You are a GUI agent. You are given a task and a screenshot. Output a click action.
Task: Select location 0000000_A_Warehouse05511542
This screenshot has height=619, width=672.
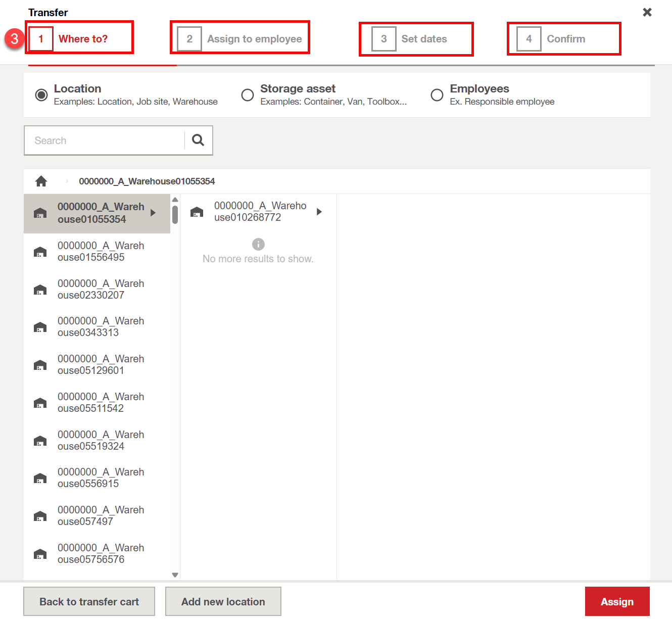point(97,403)
